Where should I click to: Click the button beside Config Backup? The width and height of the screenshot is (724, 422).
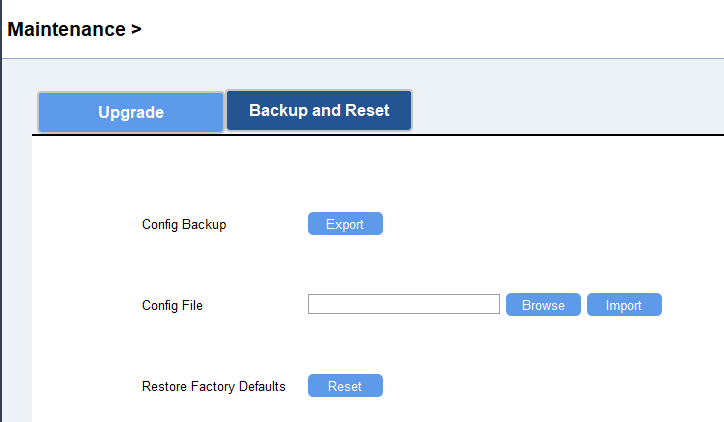tap(345, 224)
